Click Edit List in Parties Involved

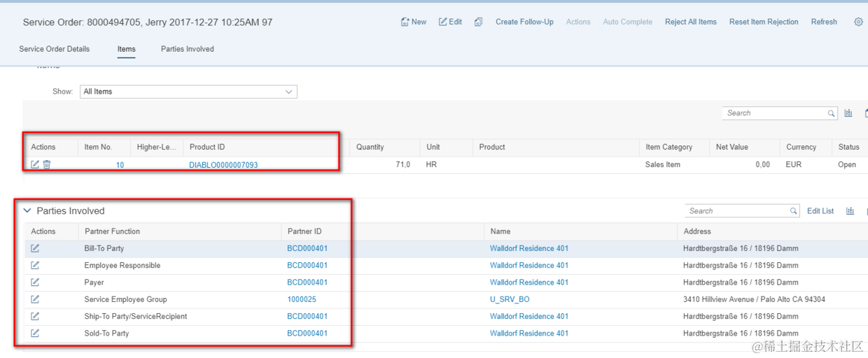click(820, 211)
